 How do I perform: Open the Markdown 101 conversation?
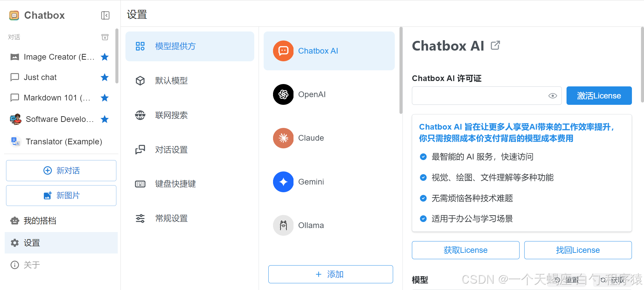tap(61, 98)
